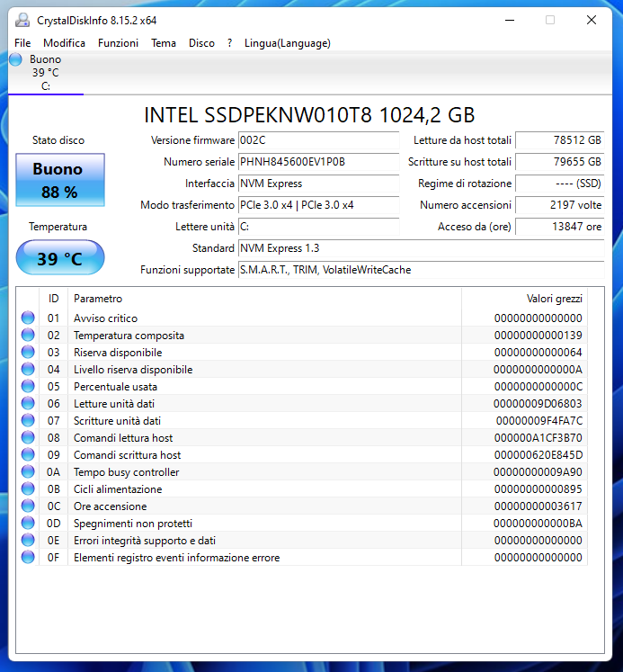Click status orb for Scritture unità dati

[28, 420]
